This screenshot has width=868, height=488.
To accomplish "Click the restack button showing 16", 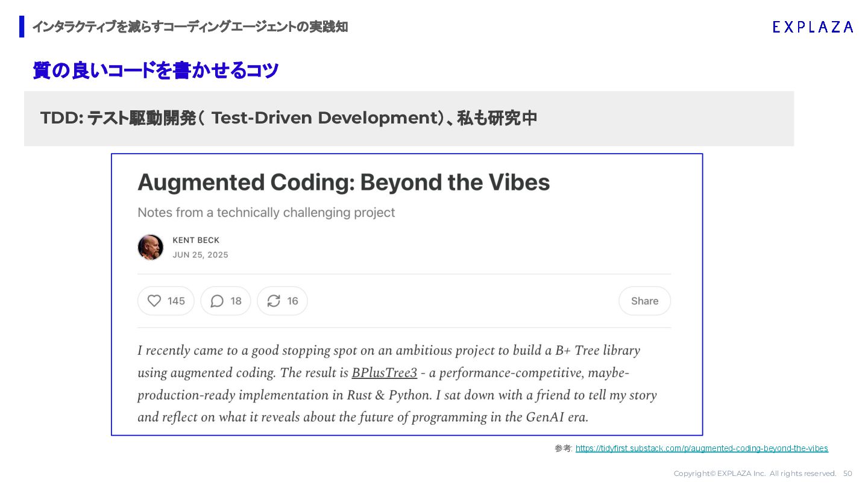I will [282, 301].
